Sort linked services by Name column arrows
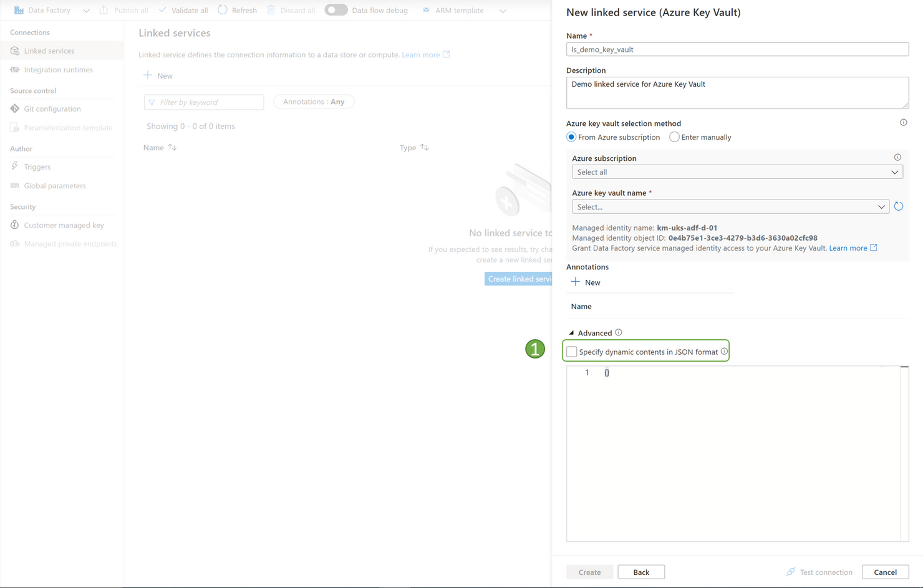The image size is (923, 588). pos(172,148)
